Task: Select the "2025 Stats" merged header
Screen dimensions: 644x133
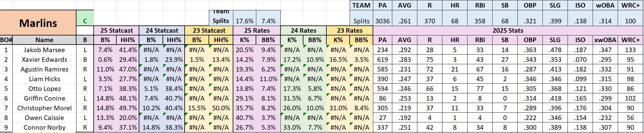Action: coord(508,31)
